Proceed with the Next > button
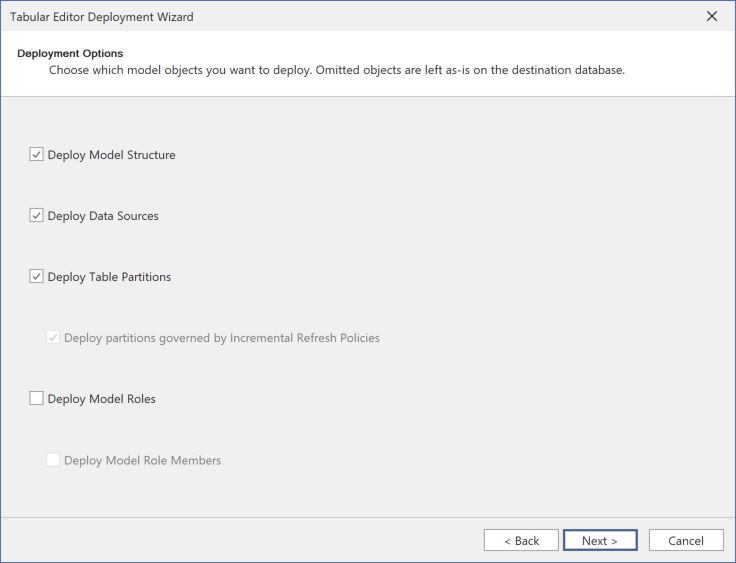The height and width of the screenshot is (563, 736). click(x=600, y=540)
